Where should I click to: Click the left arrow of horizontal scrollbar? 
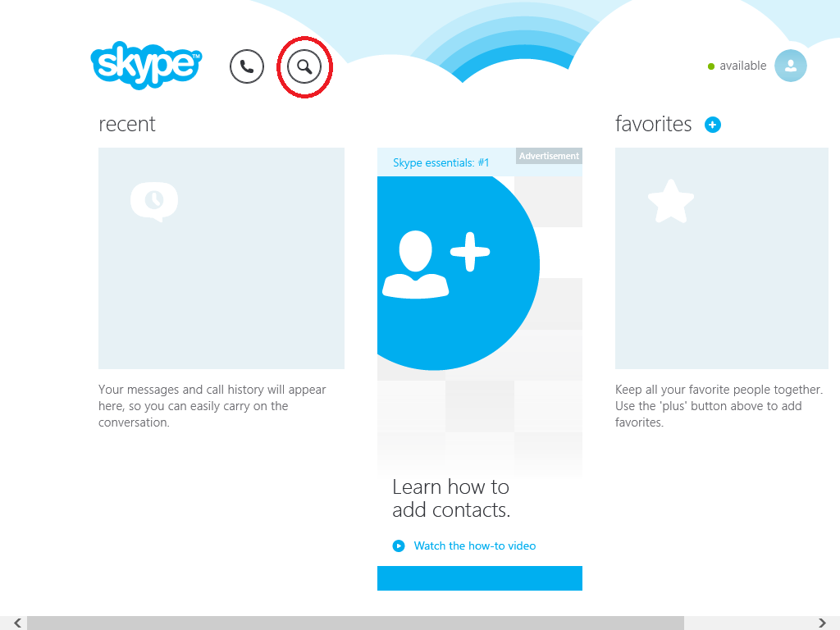click(x=17, y=623)
